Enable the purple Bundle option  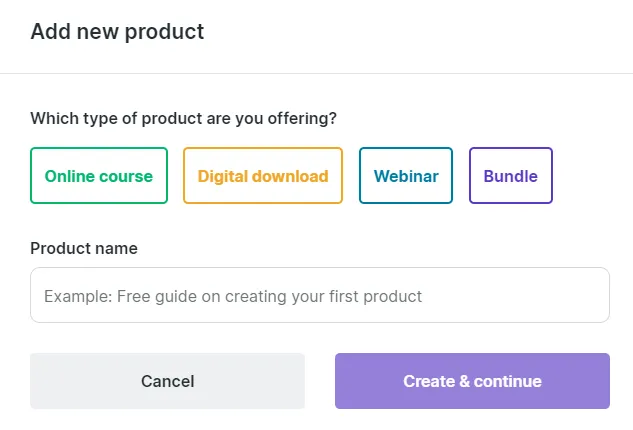tap(510, 176)
